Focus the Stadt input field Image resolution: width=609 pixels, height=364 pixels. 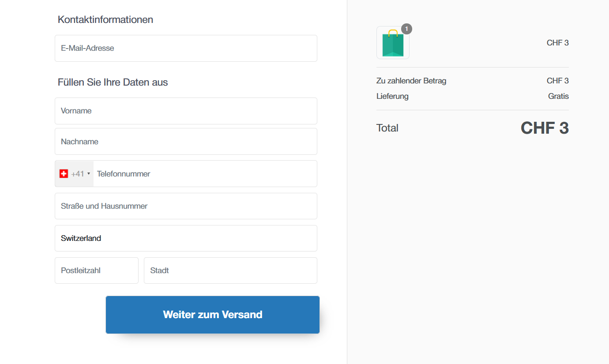(x=230, y=270)
